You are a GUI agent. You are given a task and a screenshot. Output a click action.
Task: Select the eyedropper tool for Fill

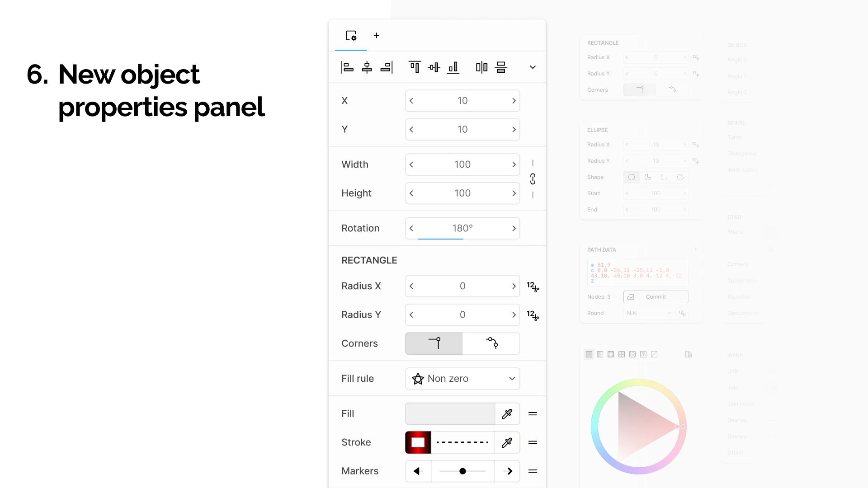pyautogui.click(x=506, y=413)
